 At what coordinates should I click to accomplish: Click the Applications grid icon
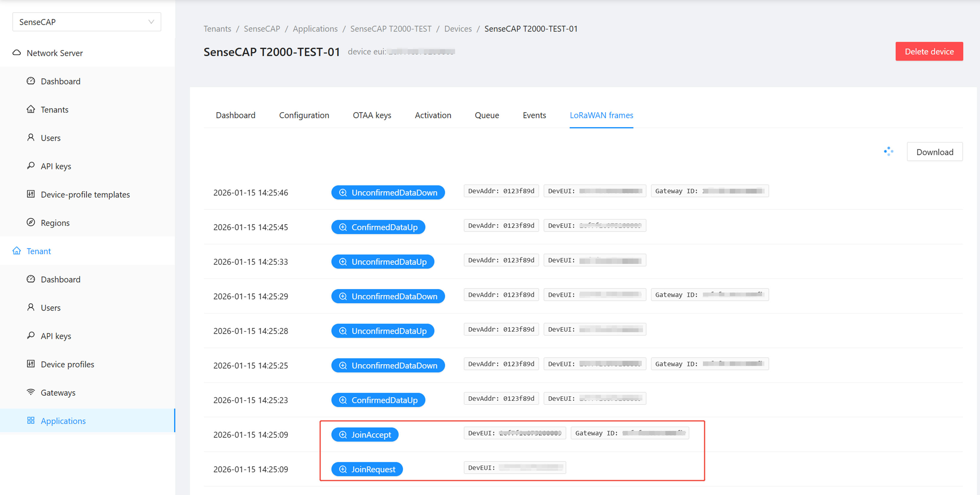click(31, 420)
